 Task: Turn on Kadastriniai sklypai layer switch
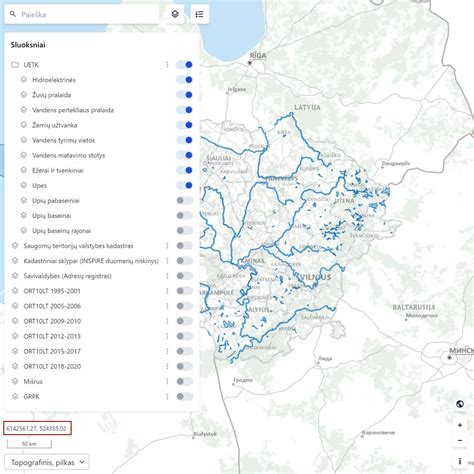point(185,261)
